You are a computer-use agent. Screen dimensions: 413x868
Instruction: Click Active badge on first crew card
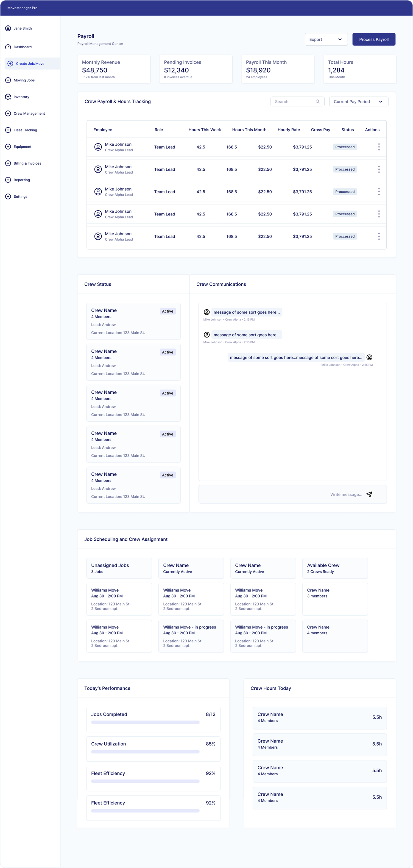pos(167,311)
